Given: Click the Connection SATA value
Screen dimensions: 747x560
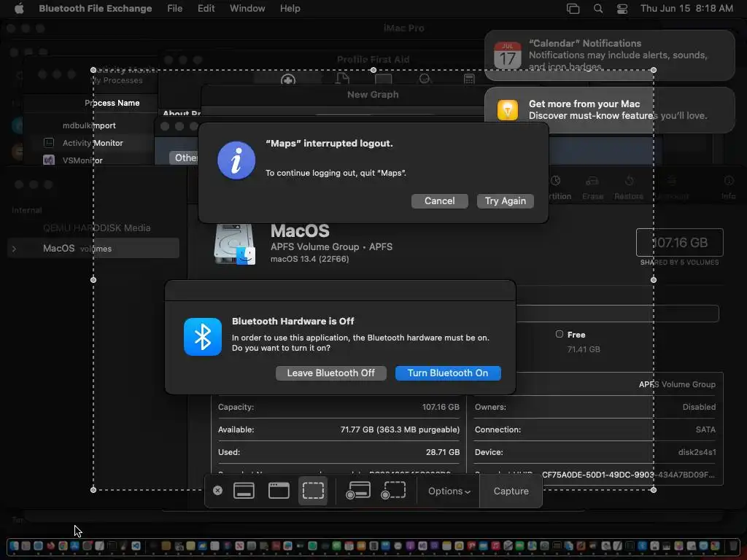Looking at the screenshot, I should [x=705, y=429].
